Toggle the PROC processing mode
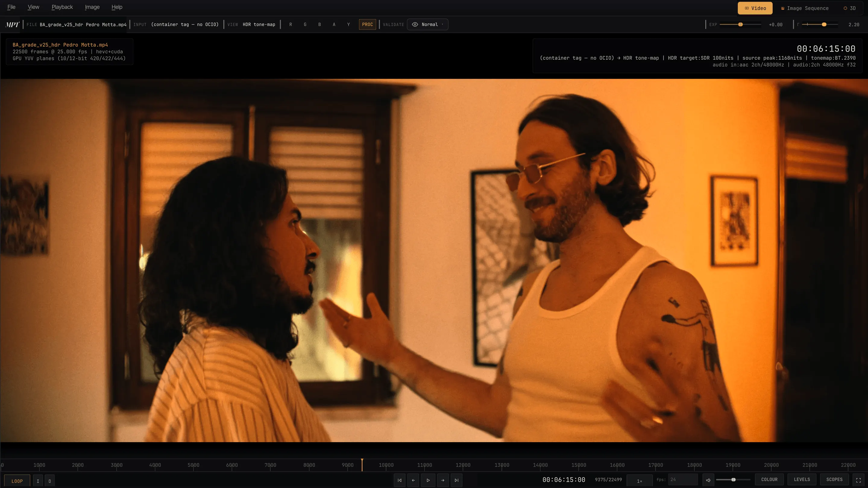The width and height of the screenshot is (868, 488). tap(367, 24)
